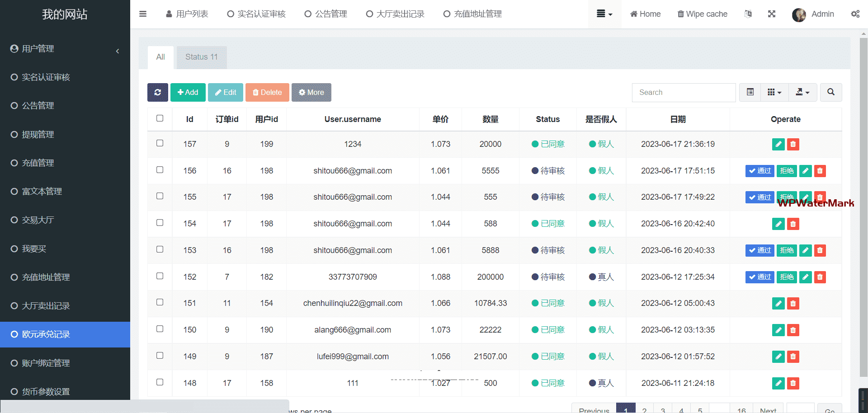This screenshot has height=413, width=868.
Task: Click the edit pencil icon for row 157
Action: tap(778, 144)
